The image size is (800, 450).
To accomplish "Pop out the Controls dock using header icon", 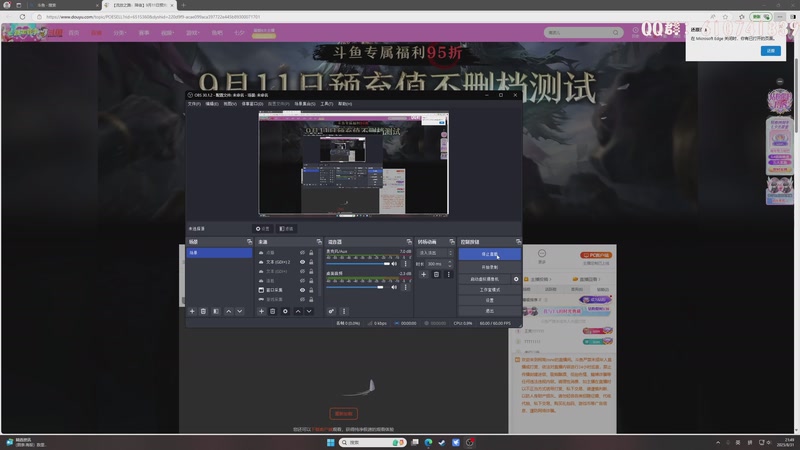I will (x=518, y=242).
